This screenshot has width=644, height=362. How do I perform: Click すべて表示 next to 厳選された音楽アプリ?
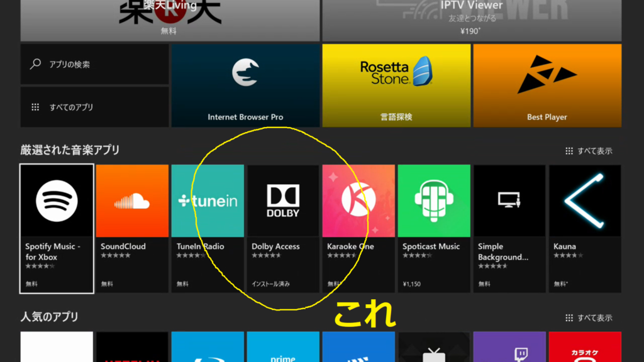(x=589, y=151)
